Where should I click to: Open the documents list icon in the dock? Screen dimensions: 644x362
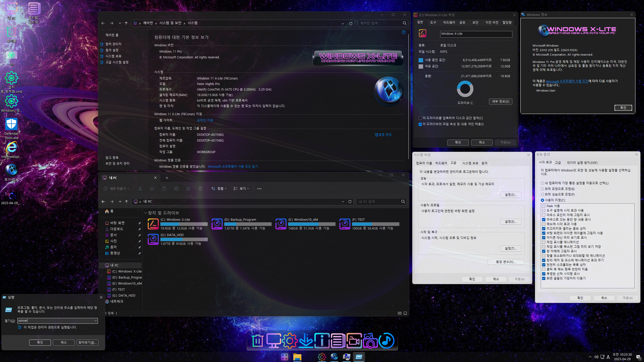(x=338, y=341)
